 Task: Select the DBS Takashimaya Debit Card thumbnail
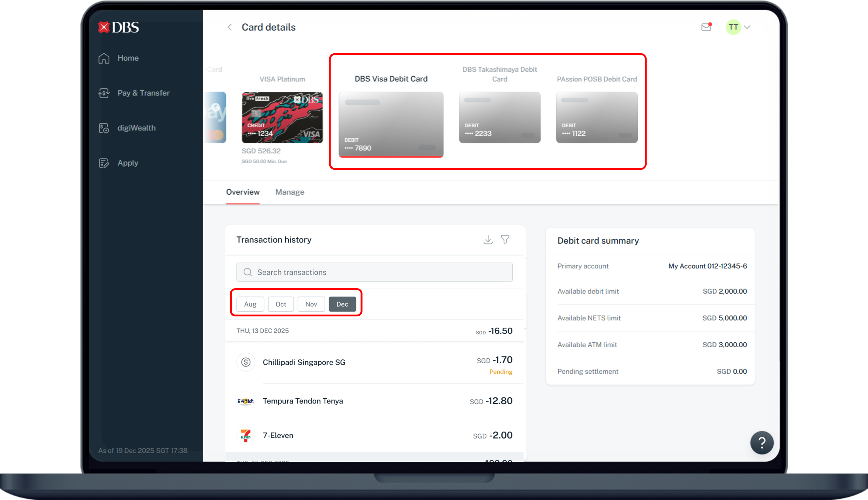pos(500,118)
